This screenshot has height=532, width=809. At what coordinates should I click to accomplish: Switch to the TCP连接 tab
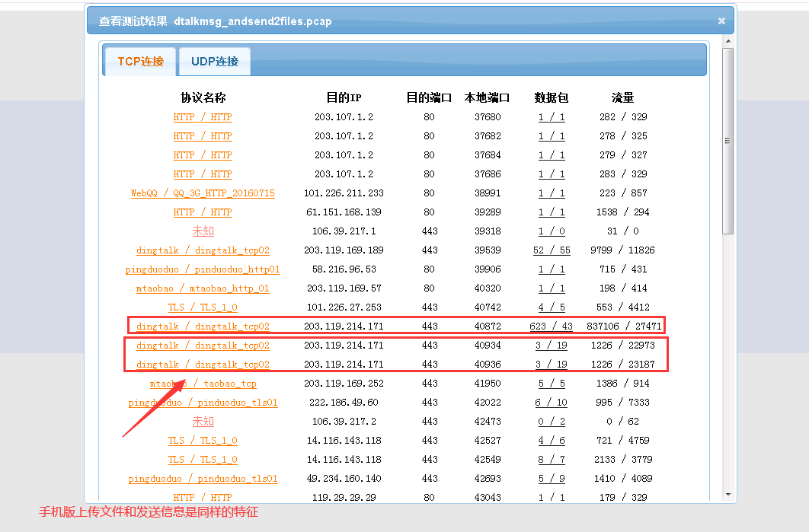coord(140,62)
